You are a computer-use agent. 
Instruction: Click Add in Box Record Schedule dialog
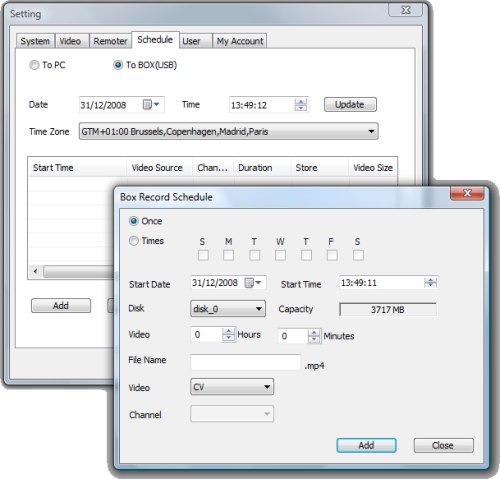366,445
